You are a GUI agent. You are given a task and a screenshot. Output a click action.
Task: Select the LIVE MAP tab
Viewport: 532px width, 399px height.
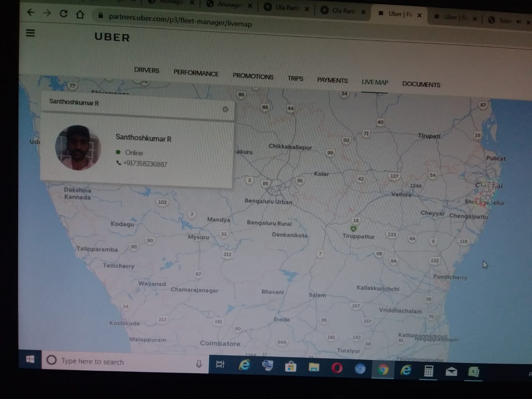pos(374,82)
